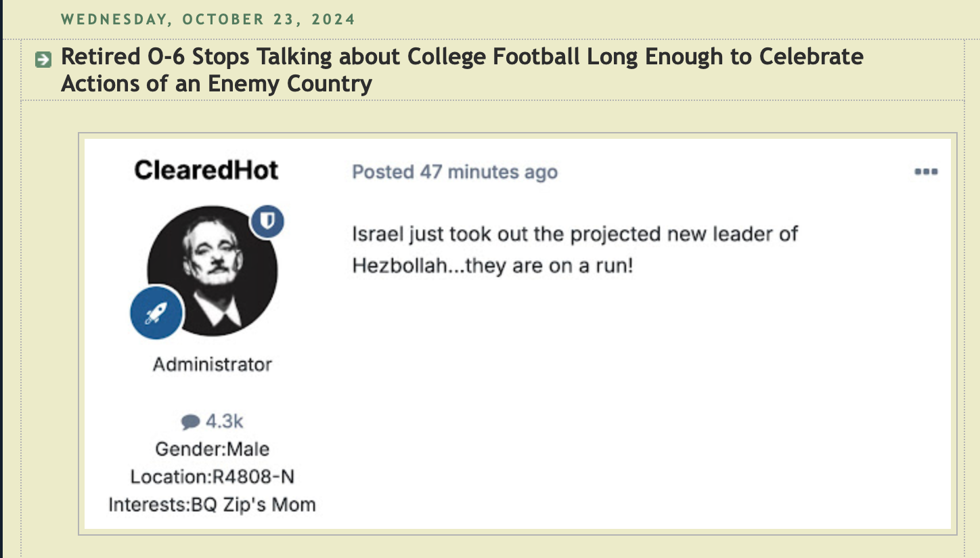The width and height of the screenshot is (980, 558).
Task: Click the green arrow icon beside post title
Action: [43, 60]
